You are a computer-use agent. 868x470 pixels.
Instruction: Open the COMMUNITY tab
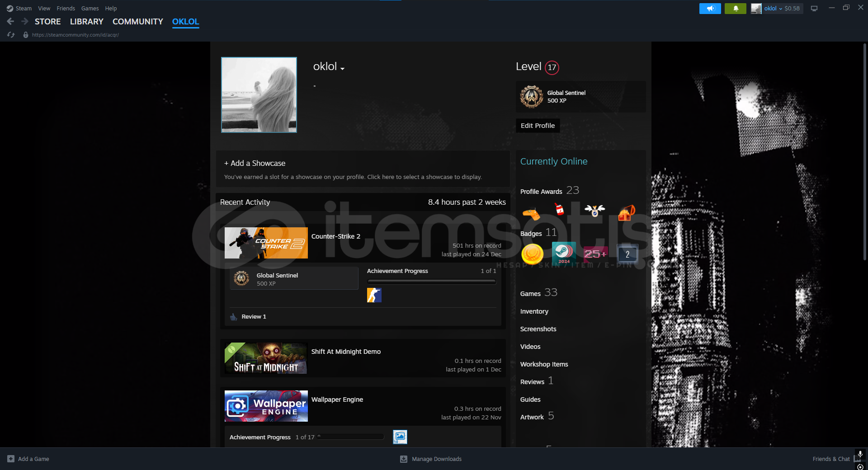pyautogui.click(x=138, y=22)
